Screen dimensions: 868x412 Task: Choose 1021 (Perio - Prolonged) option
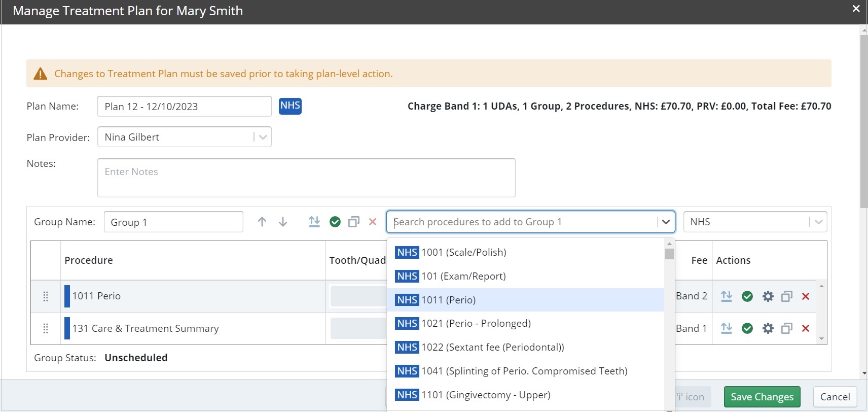click(525, 323)
